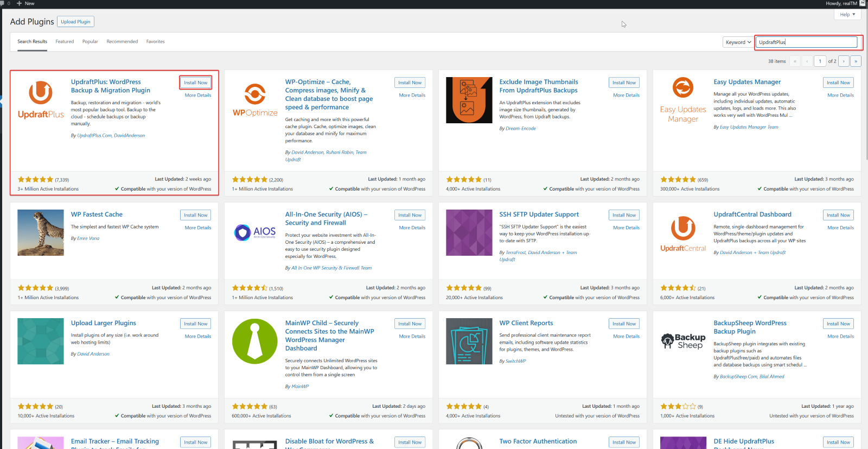Open the Two Factor Authentication title link
The height and width of the screenshot is (449, 868).
538,441
